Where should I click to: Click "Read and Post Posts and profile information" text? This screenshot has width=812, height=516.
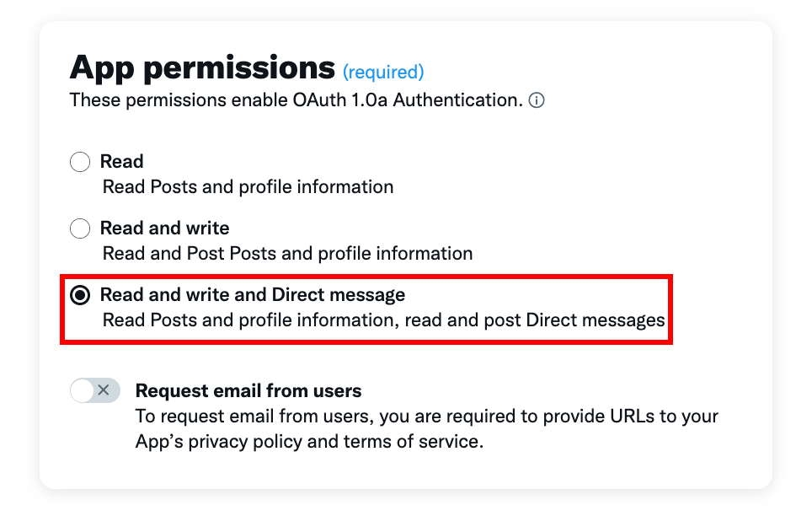(x=287, y=254)
